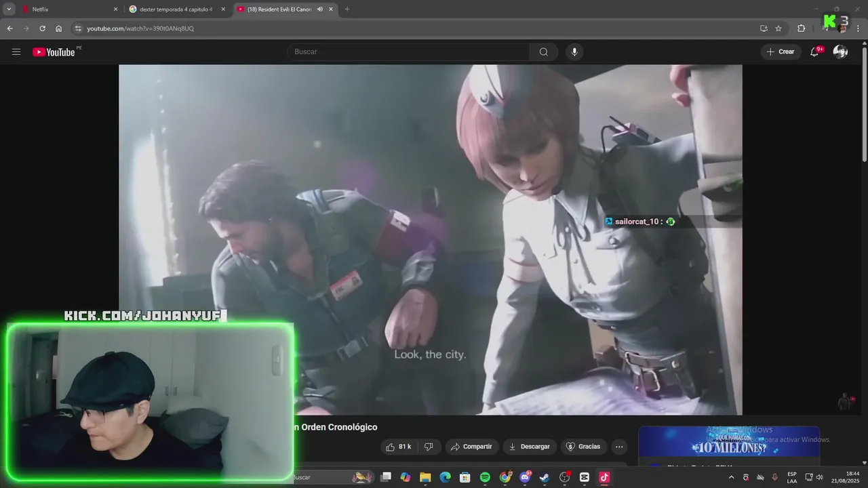Open the YouTube account avatar menu
Viewport: 868px width, 488px height.
coord(840,52)
